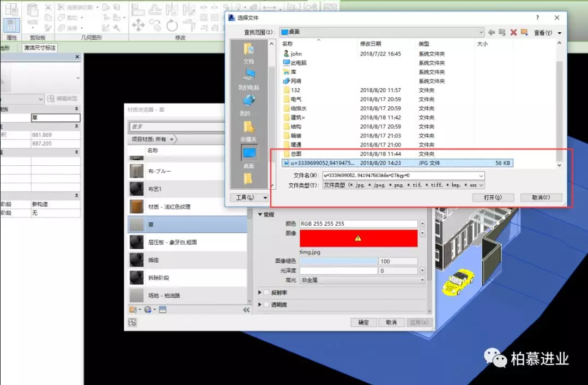588x385 pixels.
Task: Select the Trim/Extend tool icon
Action: [189, 26]
